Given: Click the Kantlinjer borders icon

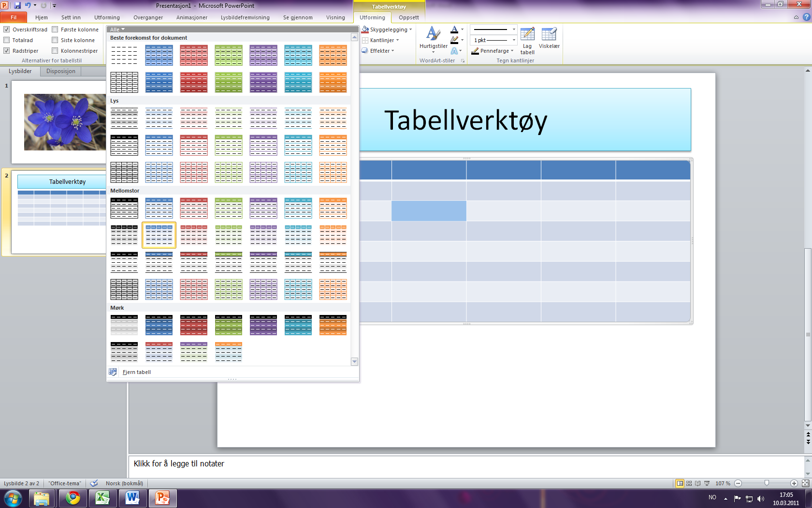Looking at the screenshot, I should coord(365,40).
